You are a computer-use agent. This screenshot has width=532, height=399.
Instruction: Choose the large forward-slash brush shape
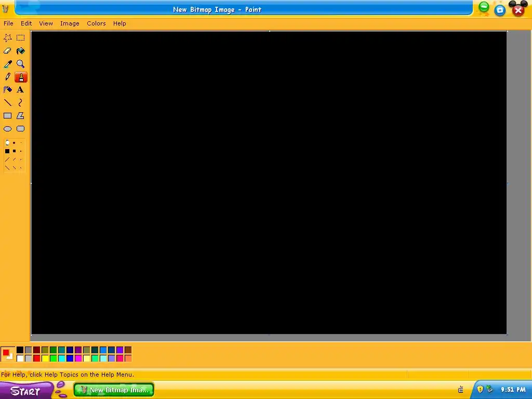point(7,159)
